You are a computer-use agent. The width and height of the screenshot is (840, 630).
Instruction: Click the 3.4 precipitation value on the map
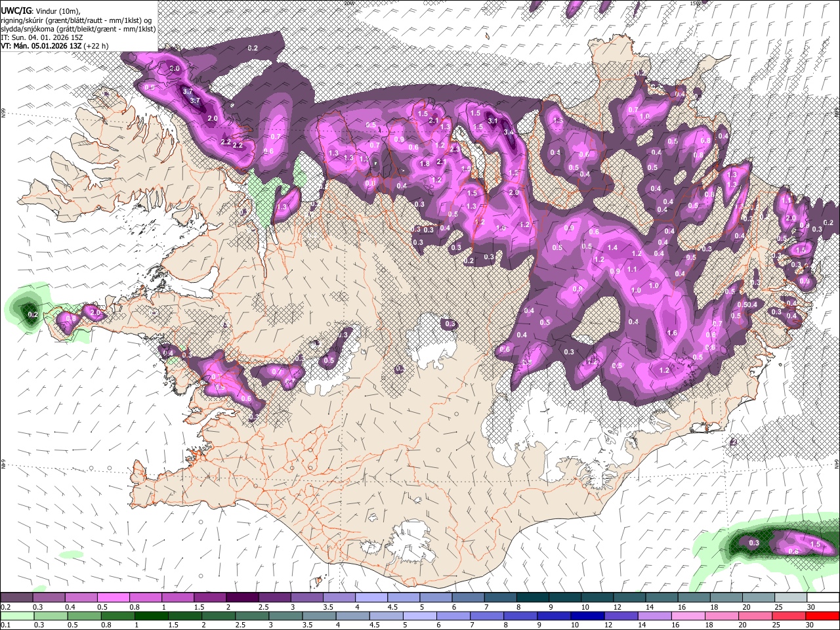(x=509, y=132)
